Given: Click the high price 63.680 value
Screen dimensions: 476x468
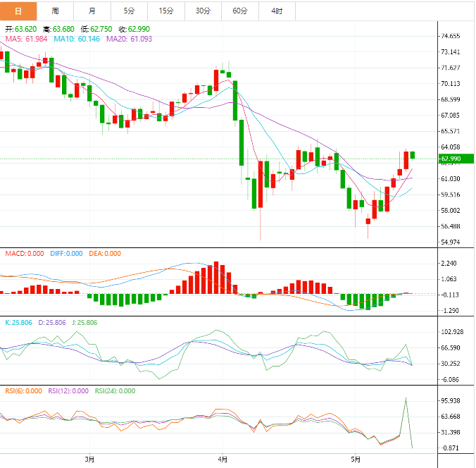Looking at the screenshot, I should [x=63, y=29].
